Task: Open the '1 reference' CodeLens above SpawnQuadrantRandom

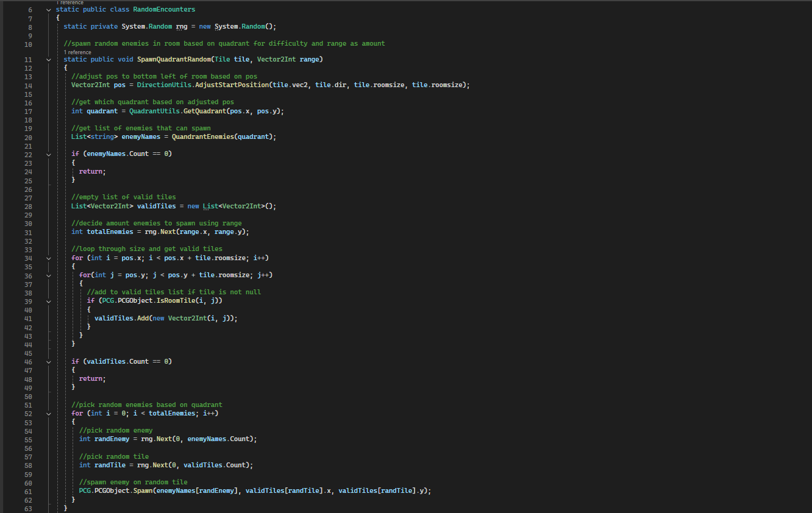Action: (77, 52)
